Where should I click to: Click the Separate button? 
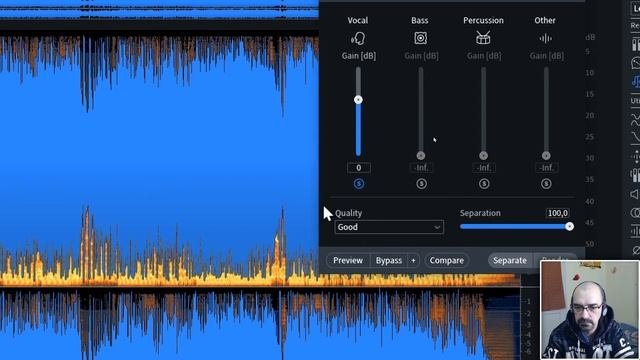(x=510, y=260)
